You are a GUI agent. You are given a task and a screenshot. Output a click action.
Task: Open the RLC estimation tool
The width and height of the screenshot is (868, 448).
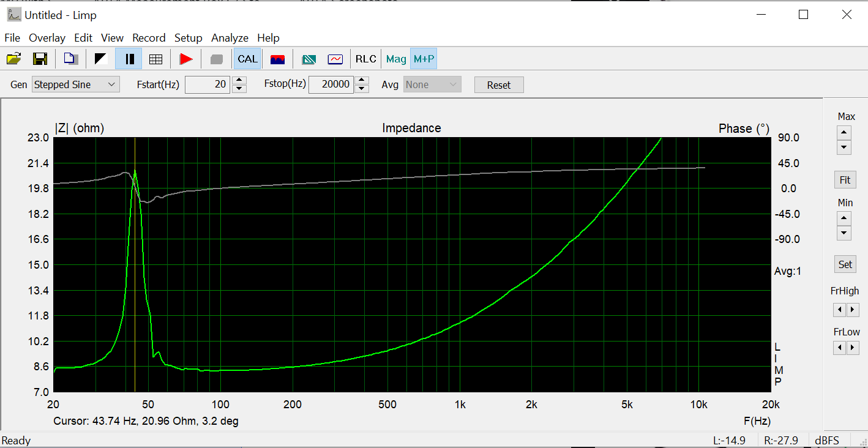tap(366, 59)
